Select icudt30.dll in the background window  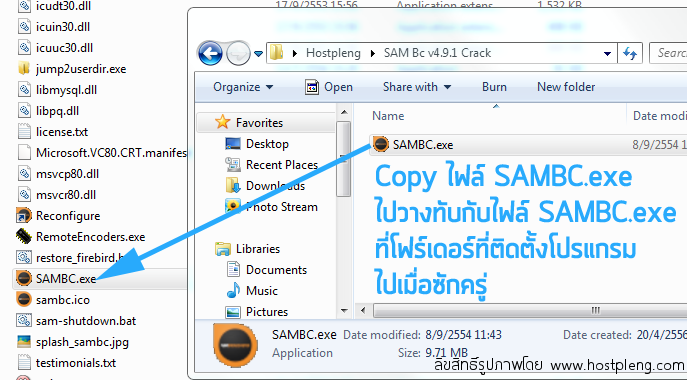pos(64,6)
